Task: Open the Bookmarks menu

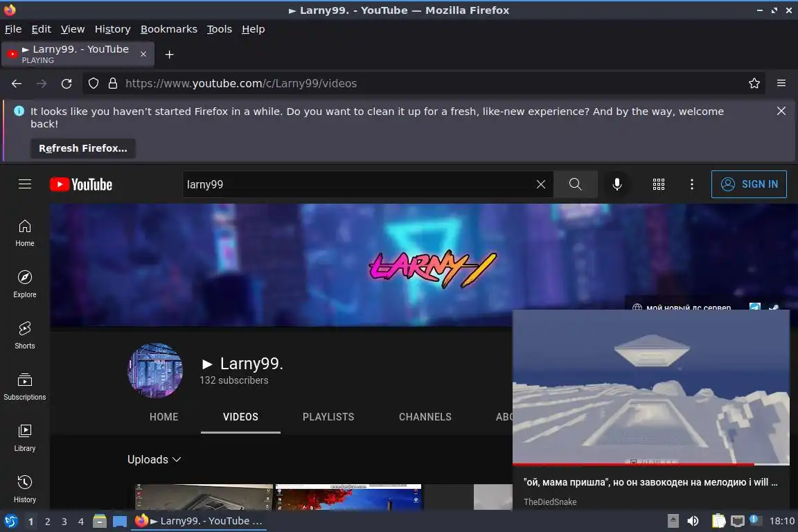Action: coord(169,29)
